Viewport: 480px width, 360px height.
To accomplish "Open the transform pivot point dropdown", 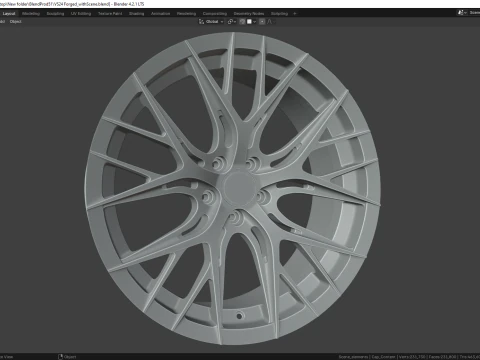I will (x=232, y=22).
